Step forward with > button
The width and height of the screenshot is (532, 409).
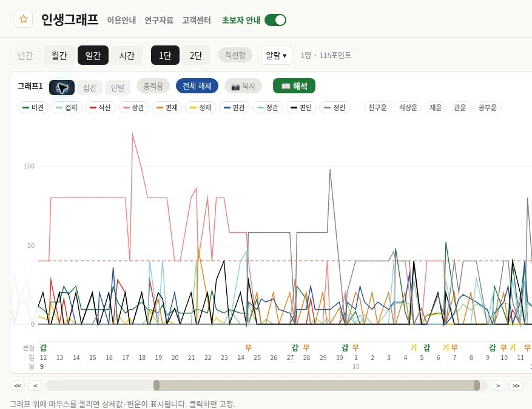pyautogui.click(x=498, y=385)
